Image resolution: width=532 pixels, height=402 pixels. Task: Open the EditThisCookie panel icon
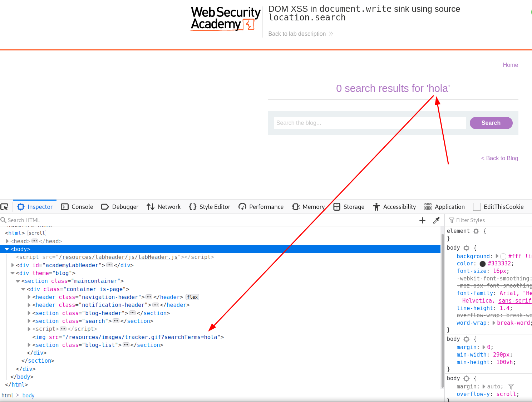pyautogui.click(x=477, y=207)
